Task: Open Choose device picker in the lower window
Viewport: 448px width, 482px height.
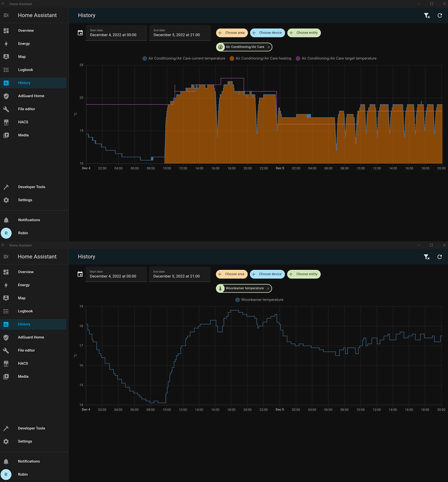Action: pos(267,274)
